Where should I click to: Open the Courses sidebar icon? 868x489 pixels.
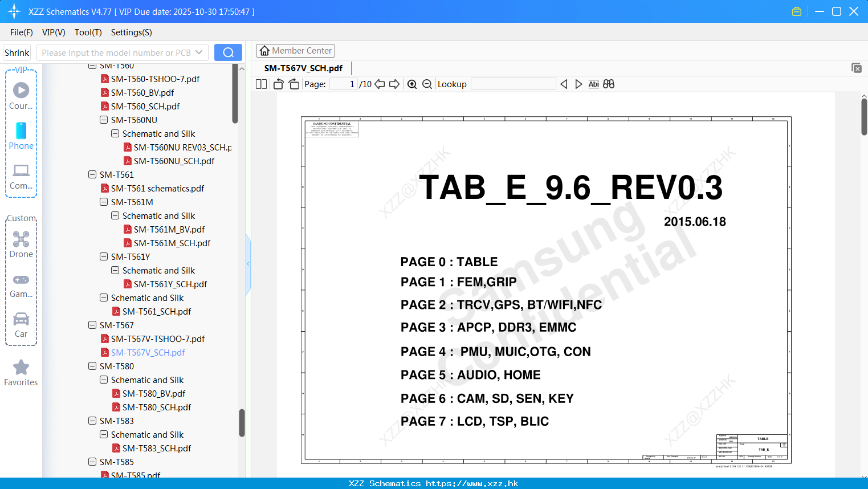click(21, 96)
